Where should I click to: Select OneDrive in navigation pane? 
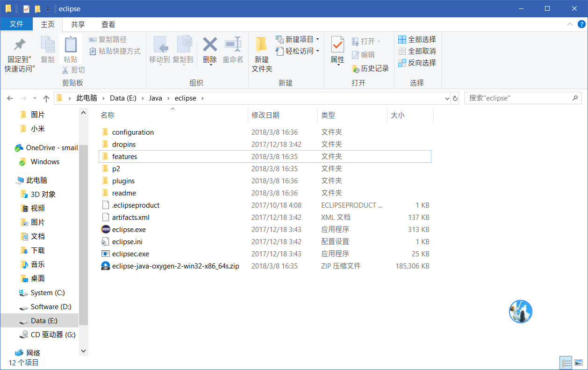point(46,147)
